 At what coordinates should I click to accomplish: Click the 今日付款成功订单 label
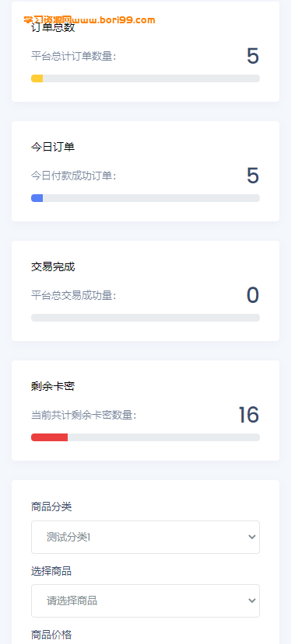point(74,176)
